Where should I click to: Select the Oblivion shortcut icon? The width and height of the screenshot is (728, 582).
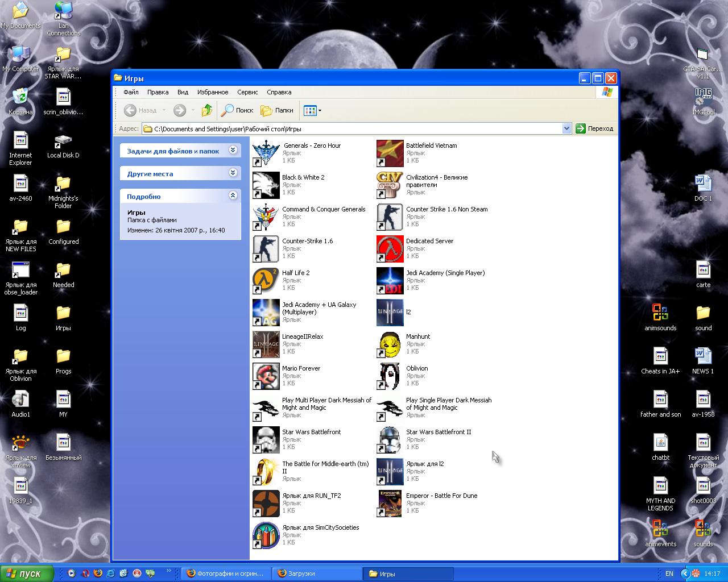click(390, 376)
